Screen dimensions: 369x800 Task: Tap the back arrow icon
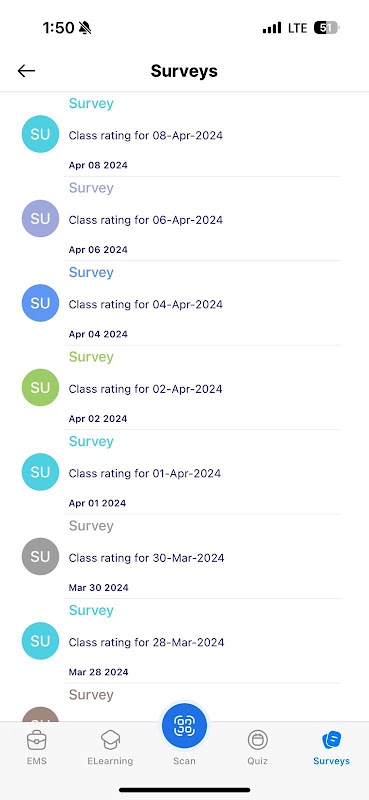coord(26,71)
